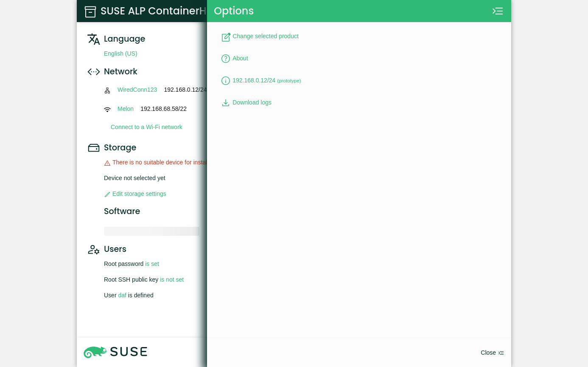Viewport: 588px width, 367px height.
Task: Click the Software loading placeholder bar
Action: point(151,231)
